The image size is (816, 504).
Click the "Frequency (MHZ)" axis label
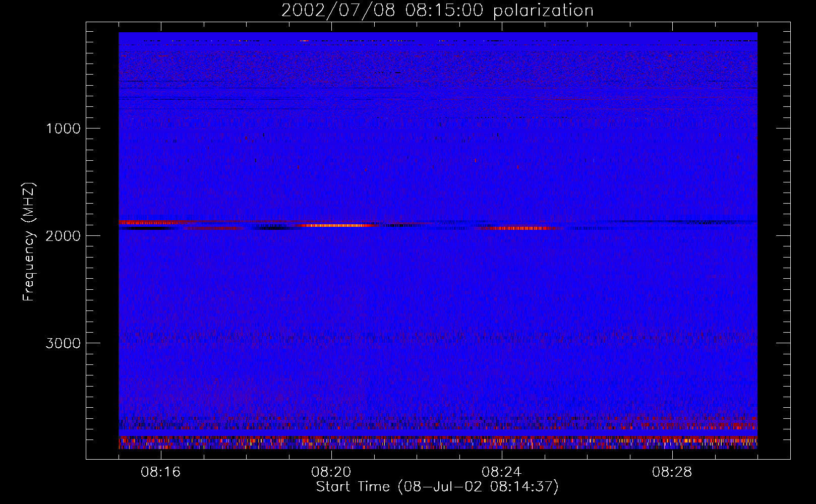[x=29, y=242]
